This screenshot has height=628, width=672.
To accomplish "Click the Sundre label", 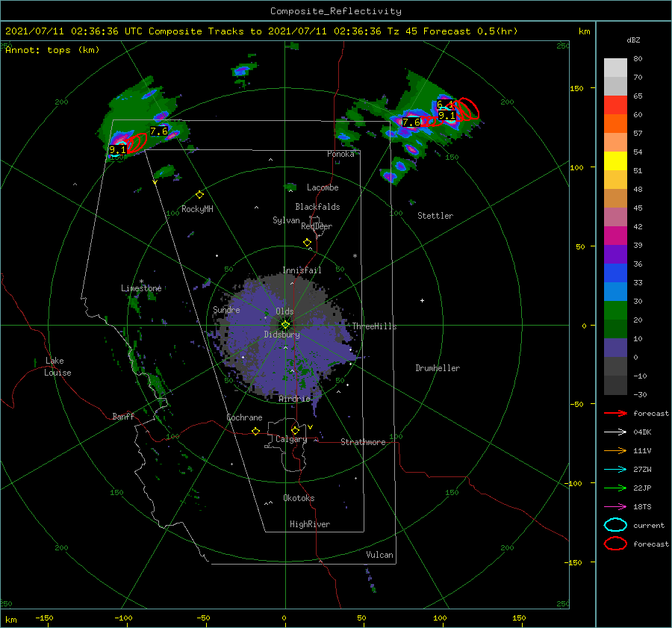I will tap(226, 310).
